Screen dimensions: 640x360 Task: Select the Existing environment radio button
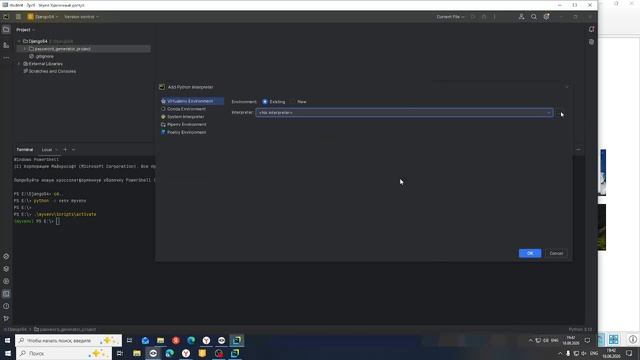[265, 102]
